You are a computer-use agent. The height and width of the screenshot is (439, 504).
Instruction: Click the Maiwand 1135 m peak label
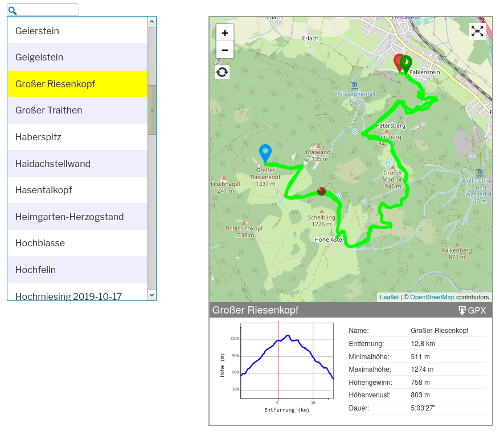(318, 155)
